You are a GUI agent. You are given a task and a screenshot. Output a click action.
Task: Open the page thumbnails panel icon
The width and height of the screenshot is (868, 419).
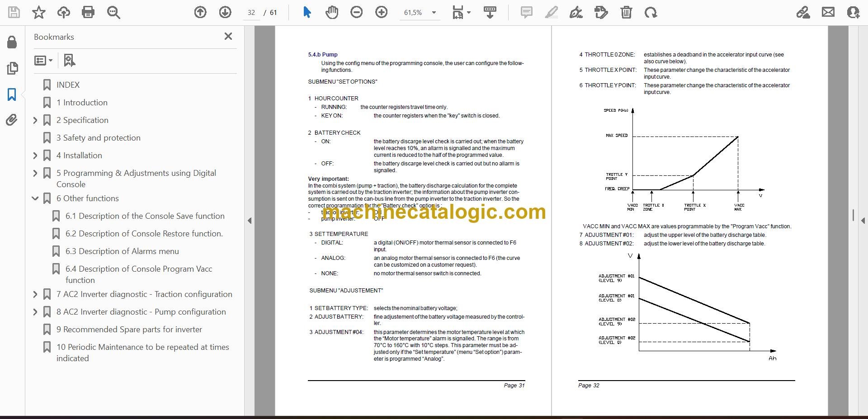[12, 68]
